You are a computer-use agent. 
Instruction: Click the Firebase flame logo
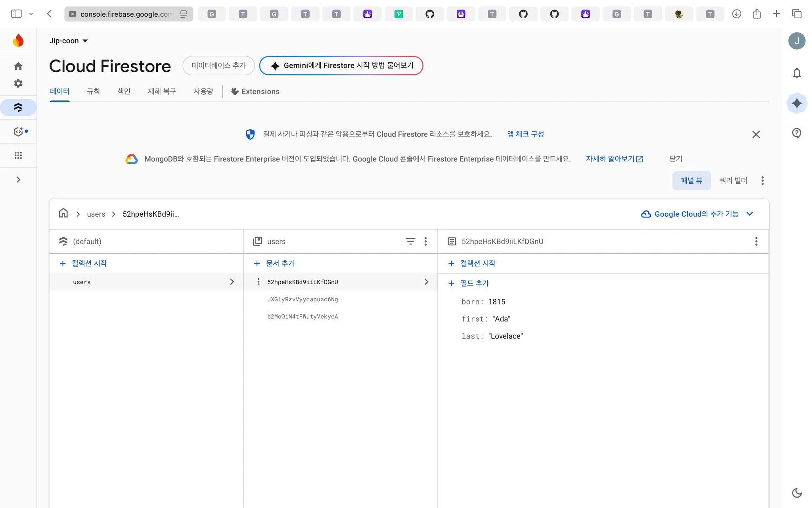pos(18,41)
